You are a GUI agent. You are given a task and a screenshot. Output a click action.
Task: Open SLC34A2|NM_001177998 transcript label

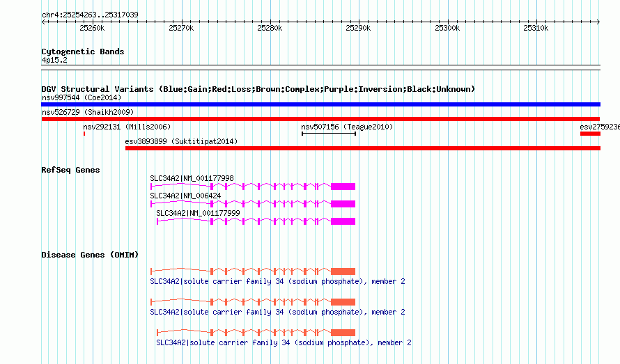(192, 178)
